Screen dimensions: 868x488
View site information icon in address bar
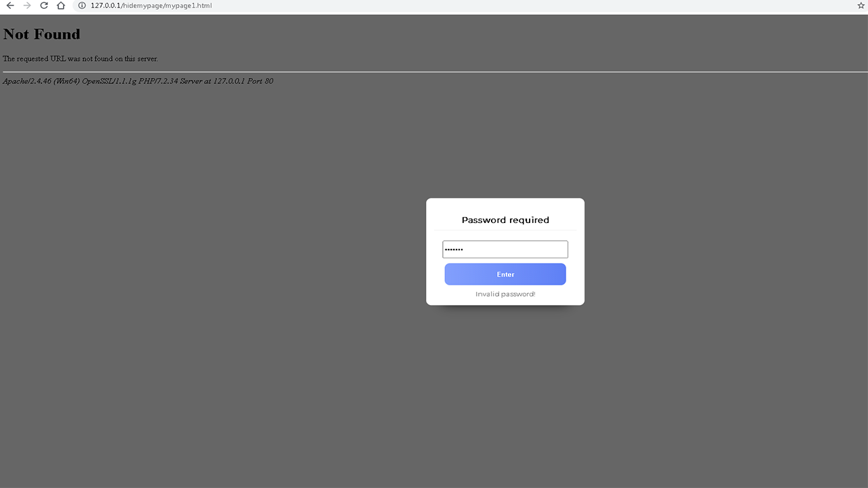[x=82, y=5]
